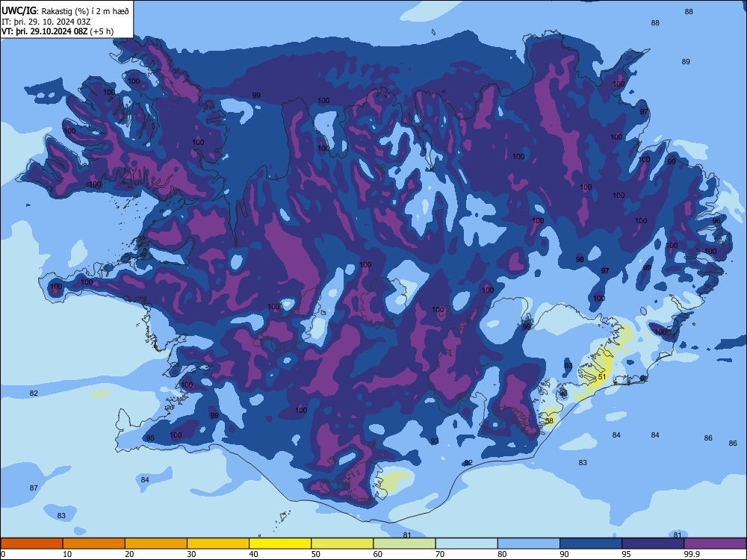Click the 'IT: þri. 29. 10. 2024 03Z' line
Viewport: 747px width, 560px height.
tap(46, 22)
